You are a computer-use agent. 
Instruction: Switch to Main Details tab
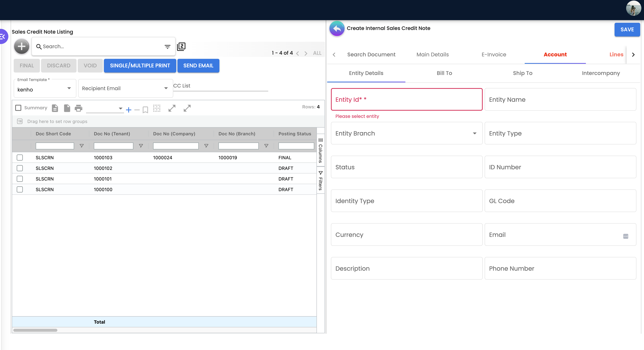coord(433,54)
